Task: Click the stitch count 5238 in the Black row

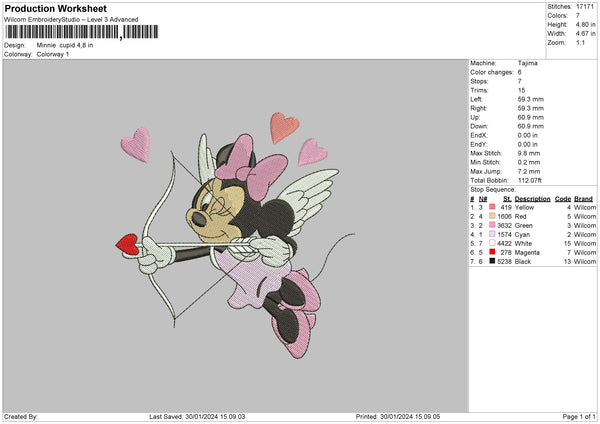Action: (x=504, y=262)
